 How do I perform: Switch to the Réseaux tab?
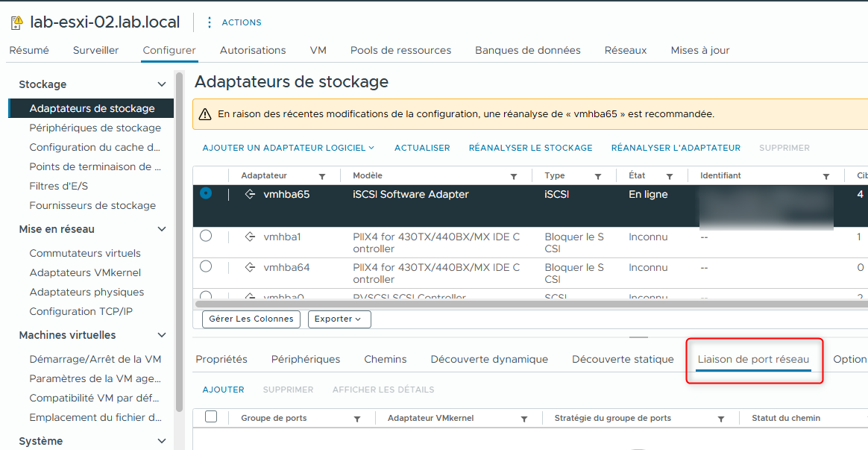625,50
